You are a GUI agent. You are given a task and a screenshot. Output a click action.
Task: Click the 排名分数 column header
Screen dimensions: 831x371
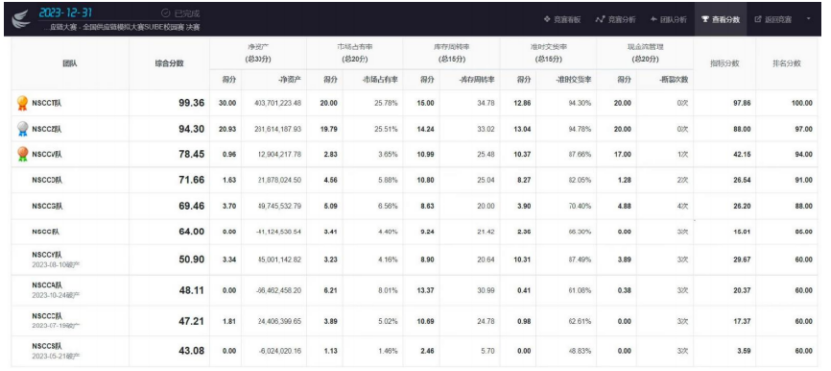(x=786, y=63)
